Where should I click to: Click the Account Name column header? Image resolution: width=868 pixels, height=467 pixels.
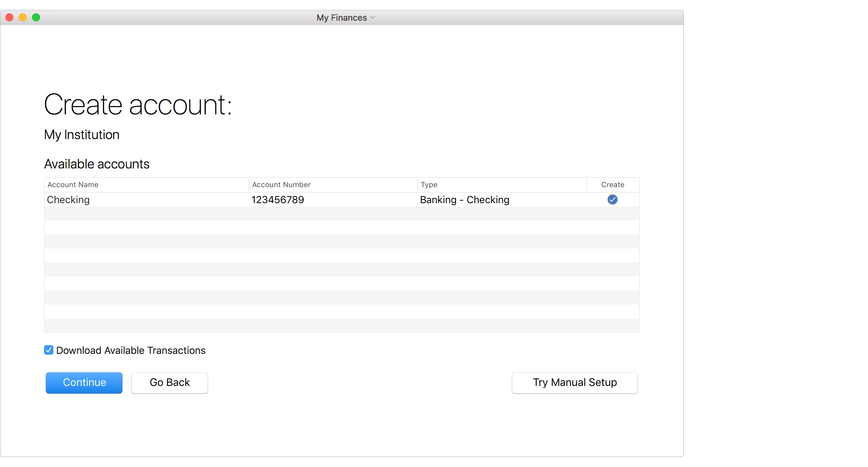click(x=73, y=184)
